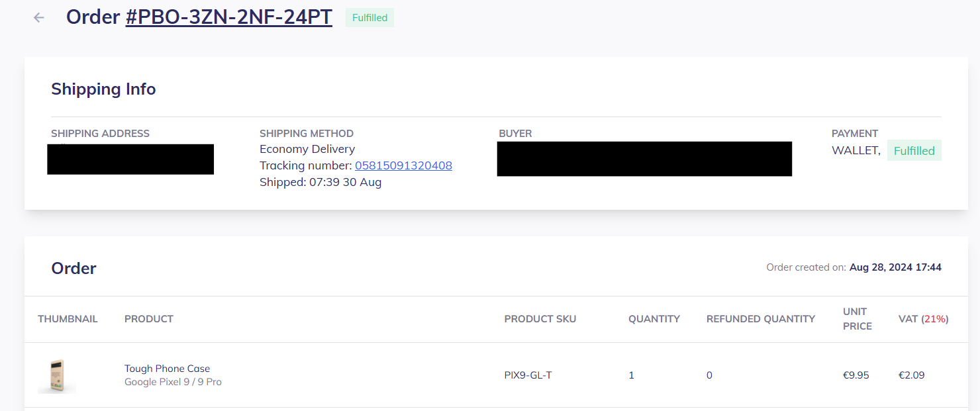Click the Product column header
This screenshot has width=980, height=411.
click(x=148, y=319)
